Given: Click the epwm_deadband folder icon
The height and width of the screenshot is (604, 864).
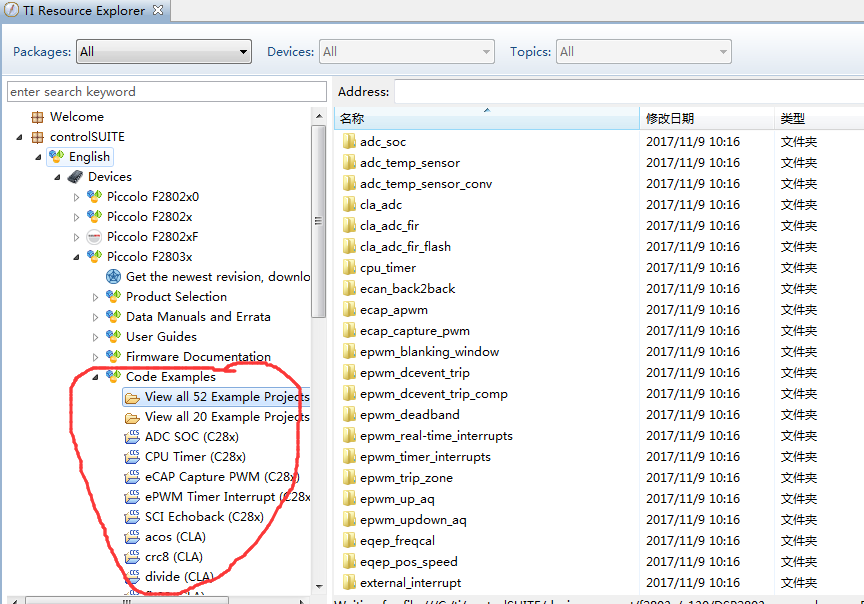Looking at the screenshot, I should [349, 414].
